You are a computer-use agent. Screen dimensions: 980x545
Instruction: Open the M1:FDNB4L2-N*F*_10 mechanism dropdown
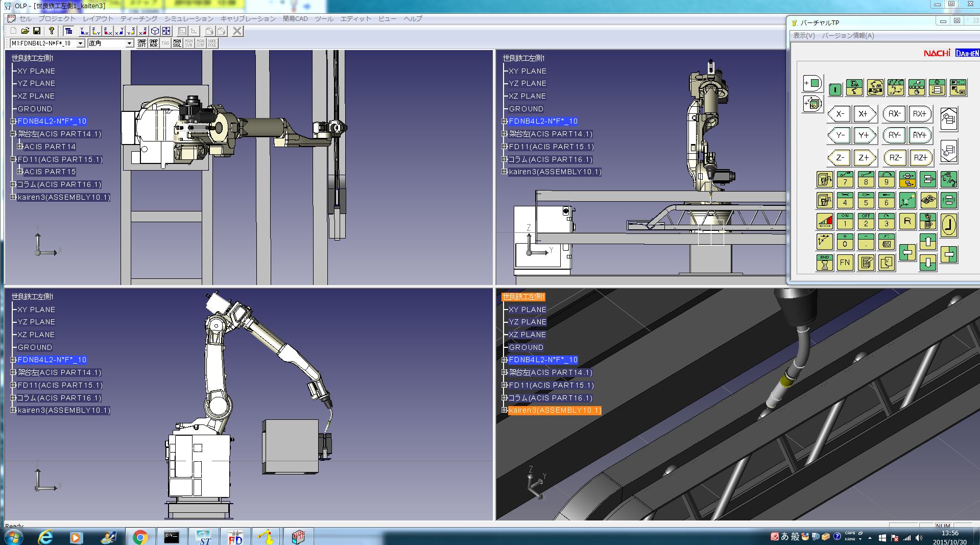(x=80, y=43)
